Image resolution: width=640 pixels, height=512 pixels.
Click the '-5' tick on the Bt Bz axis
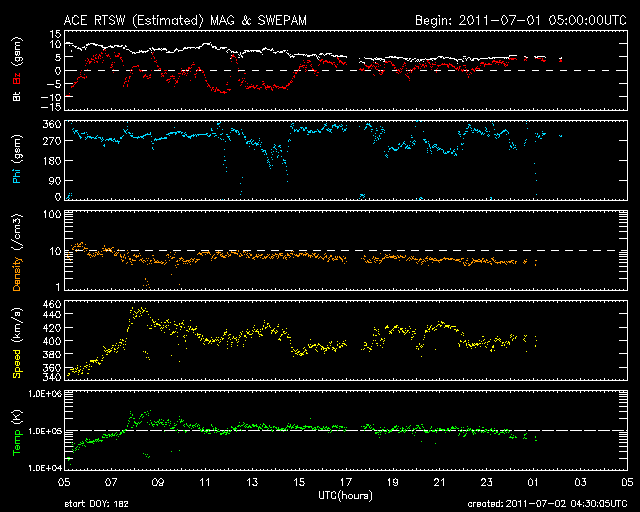coord(54,84)
